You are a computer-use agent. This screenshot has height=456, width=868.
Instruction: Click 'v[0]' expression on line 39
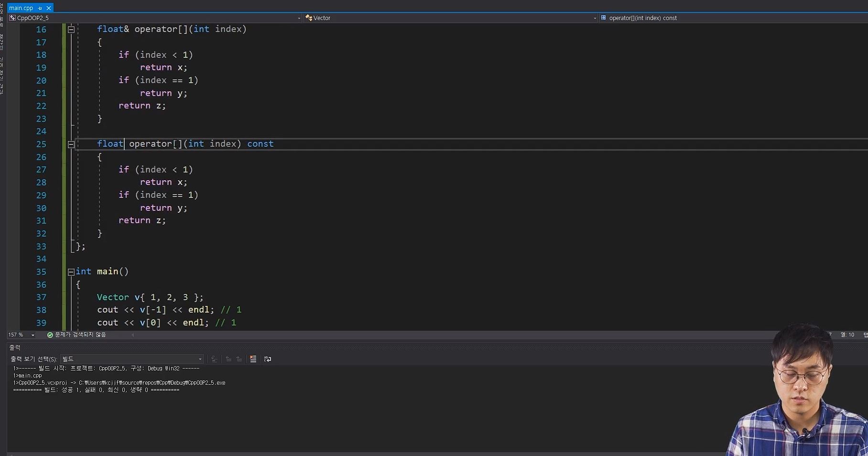click(150, 323)
